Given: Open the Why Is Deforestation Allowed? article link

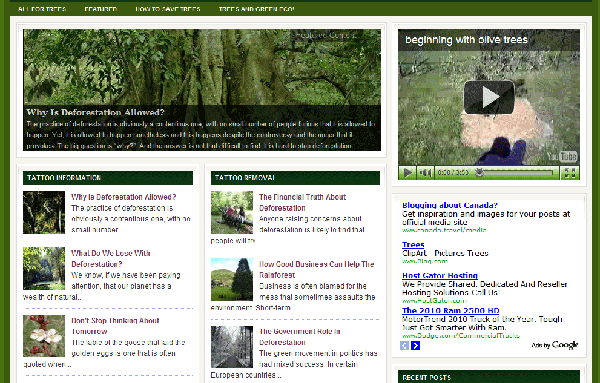Looking at the screenshot, I should tap(124, 197).
